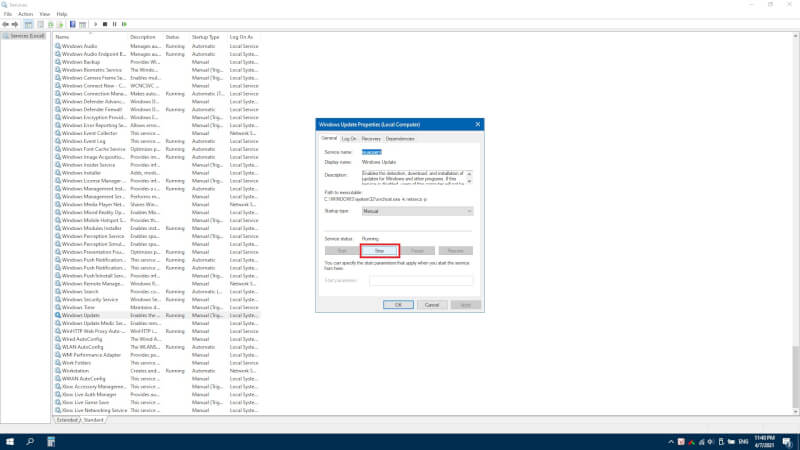Screen dimensions: 800x450
Task: Click the Pause button in properties dialog
Action: (417, 251)
